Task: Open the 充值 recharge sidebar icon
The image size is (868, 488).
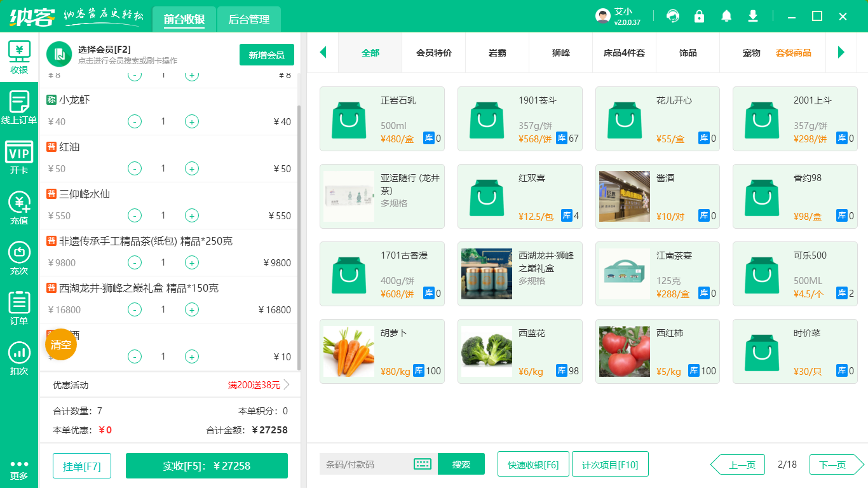Action: click(x=19, y=208)
